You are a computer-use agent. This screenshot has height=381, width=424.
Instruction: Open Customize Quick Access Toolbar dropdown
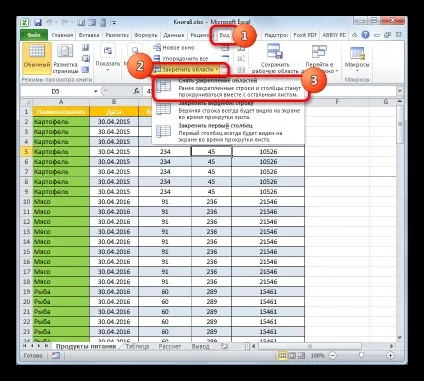point(114,23)
